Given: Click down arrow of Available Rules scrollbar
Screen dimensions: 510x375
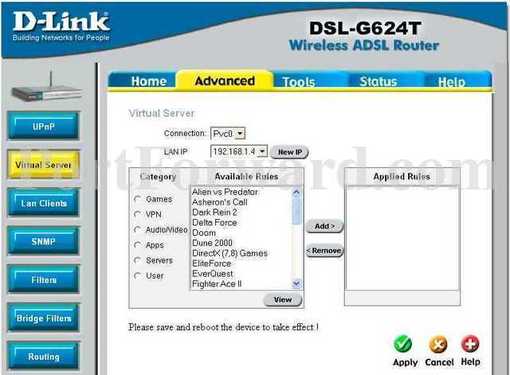Looking at the screenshot, I should click(296, 284).
